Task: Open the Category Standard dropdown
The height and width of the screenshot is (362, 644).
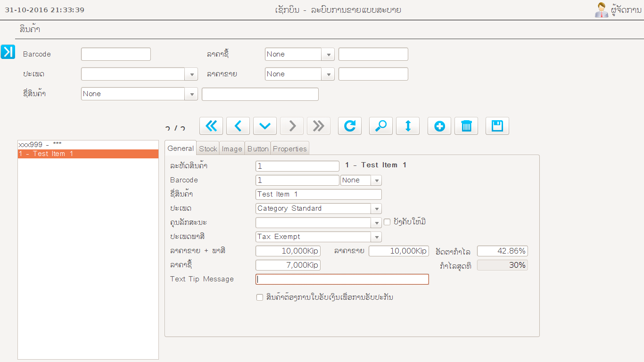Action: tap(376, 209)
